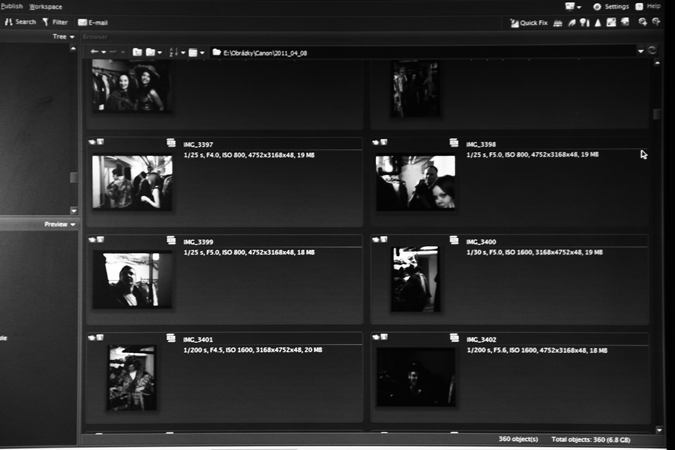The image size is (675, 450).
Task: Click the IMG_3397 file name
Action: point(198,145)
